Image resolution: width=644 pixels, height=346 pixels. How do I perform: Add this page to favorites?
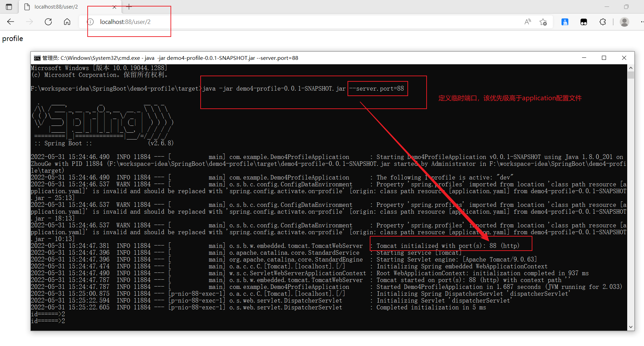point(543,22)
